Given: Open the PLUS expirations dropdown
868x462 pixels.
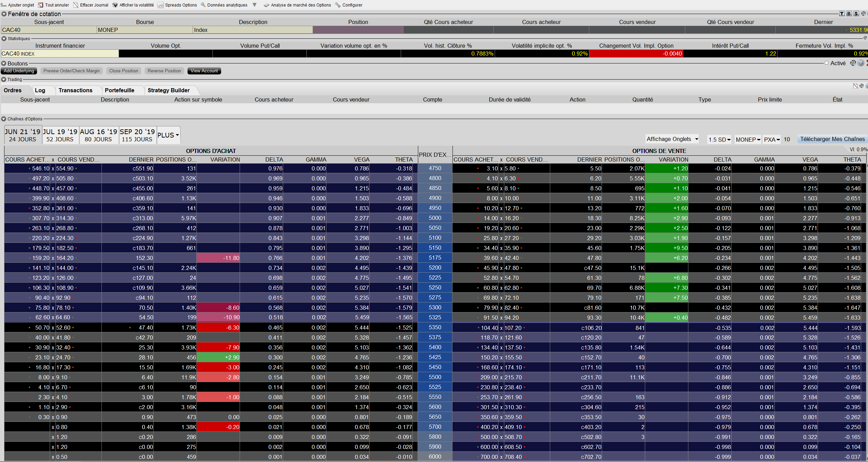Looking at the screenshot, I should 168,135.
